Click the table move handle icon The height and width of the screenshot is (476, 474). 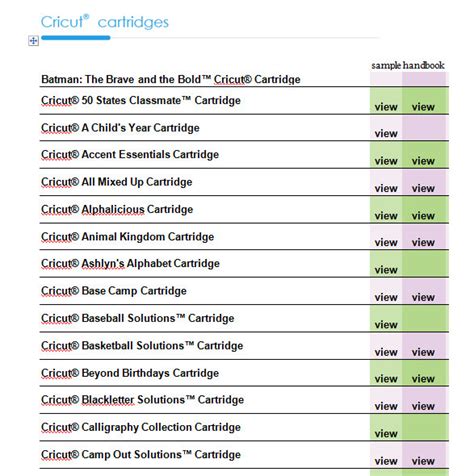(33, 41)
